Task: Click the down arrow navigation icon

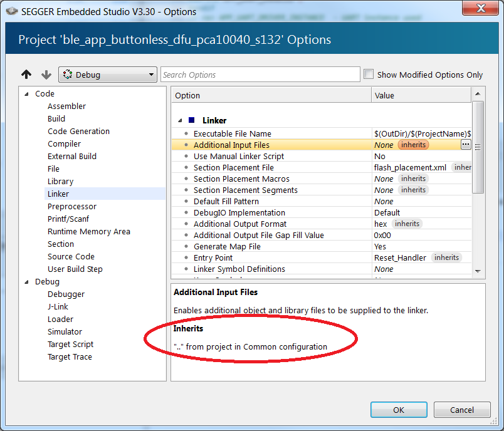Action: (46, 75)
